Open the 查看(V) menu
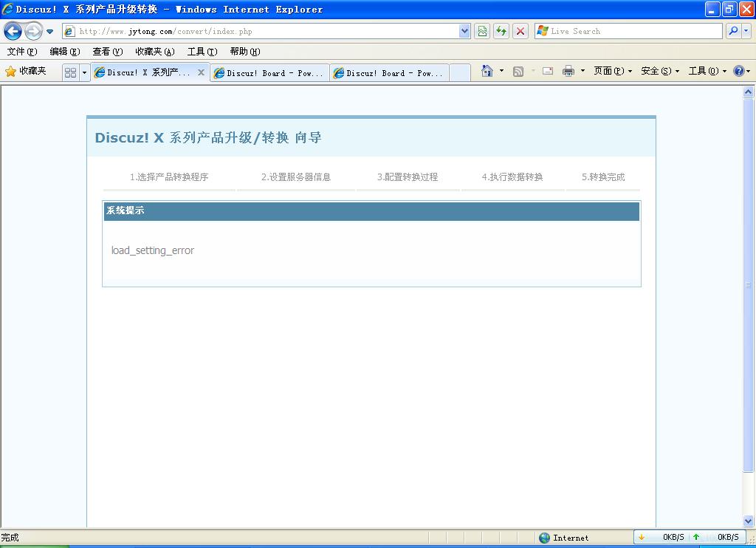This screenshot has height=548, width=756. 108,52
